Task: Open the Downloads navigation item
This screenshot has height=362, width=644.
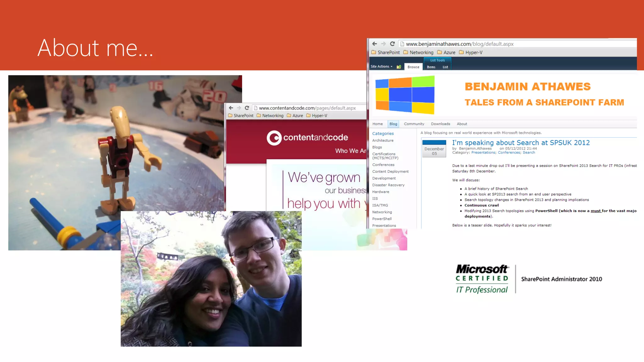Action: point(440,124)
